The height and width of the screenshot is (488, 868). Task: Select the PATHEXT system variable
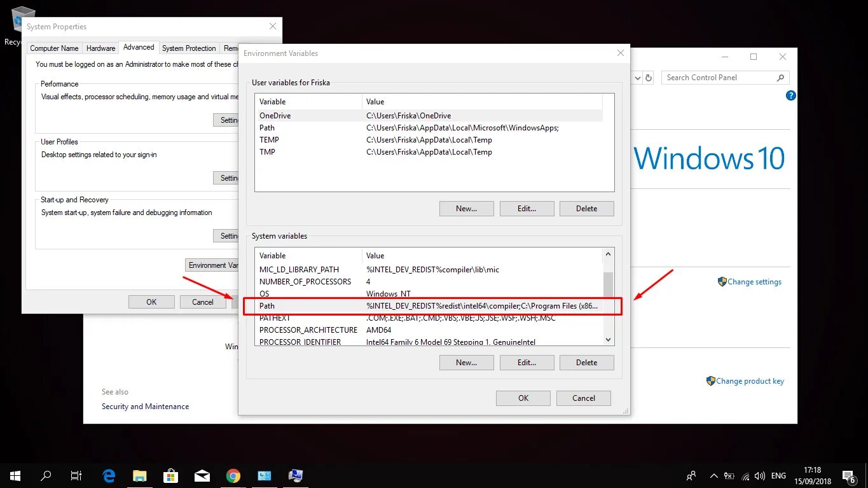(429, 318)
